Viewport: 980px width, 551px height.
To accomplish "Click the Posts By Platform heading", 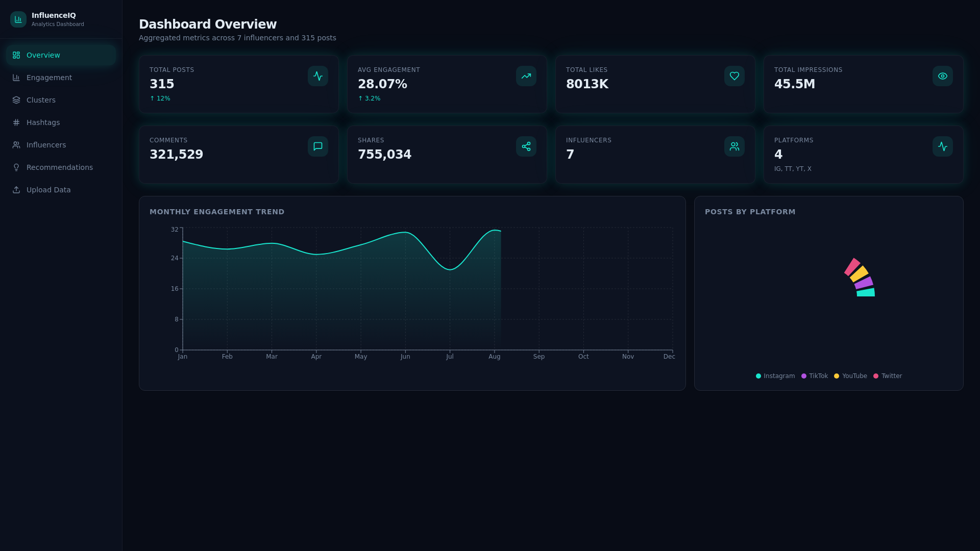I will click(x=750, y=212).
